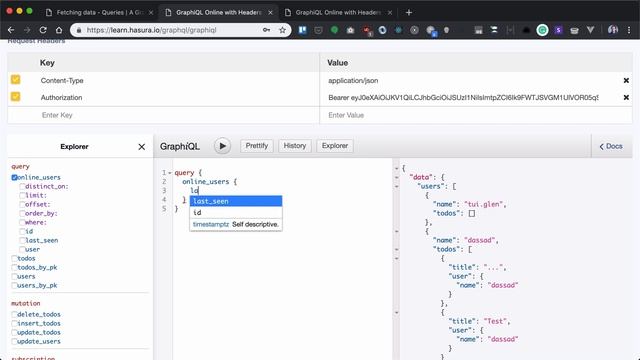
Task: Prettify the query
Action: coord(257,146)
